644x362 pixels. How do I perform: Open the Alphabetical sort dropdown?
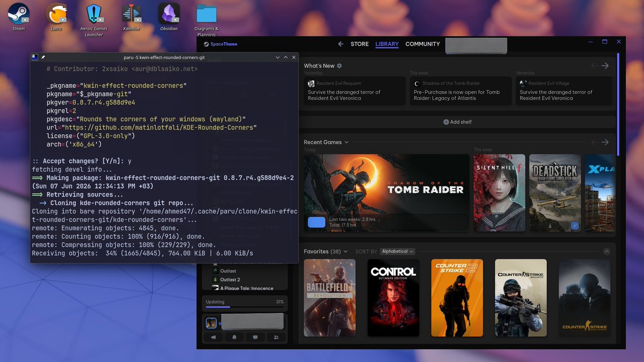point(398,252)
